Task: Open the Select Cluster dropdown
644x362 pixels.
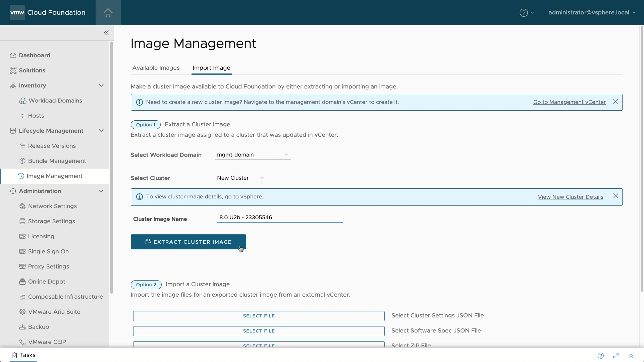Action: 240,178
